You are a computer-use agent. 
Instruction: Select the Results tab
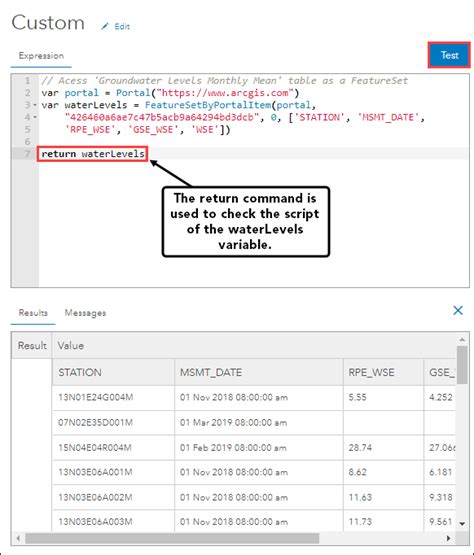(33, 313)
